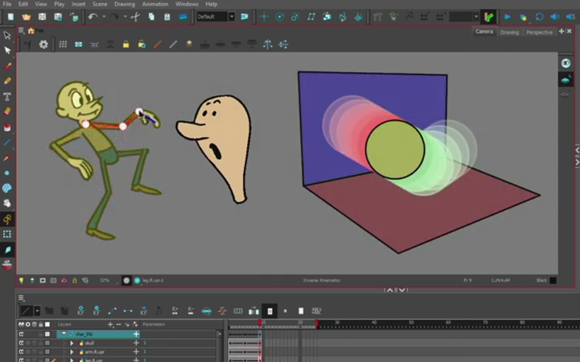Viewport: 580px width, 362px height.
Task: Click the Black background color swatch
Action: coord(553,281)
